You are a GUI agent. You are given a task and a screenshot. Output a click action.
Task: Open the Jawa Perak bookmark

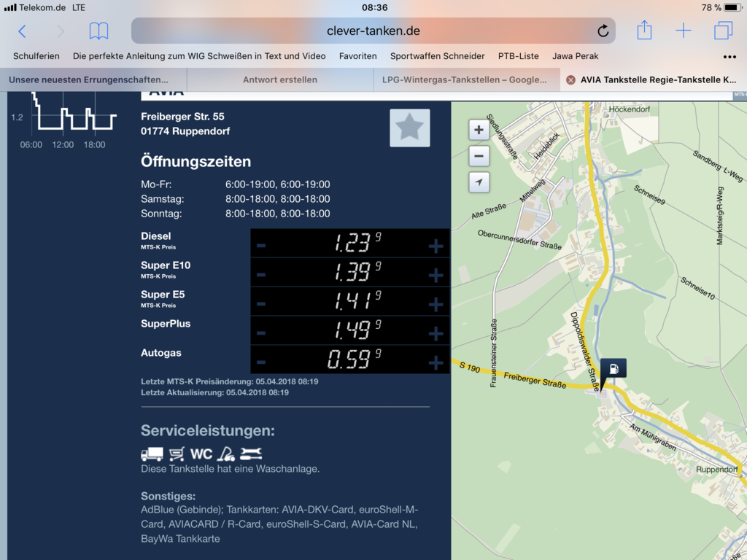pos(575,56)
